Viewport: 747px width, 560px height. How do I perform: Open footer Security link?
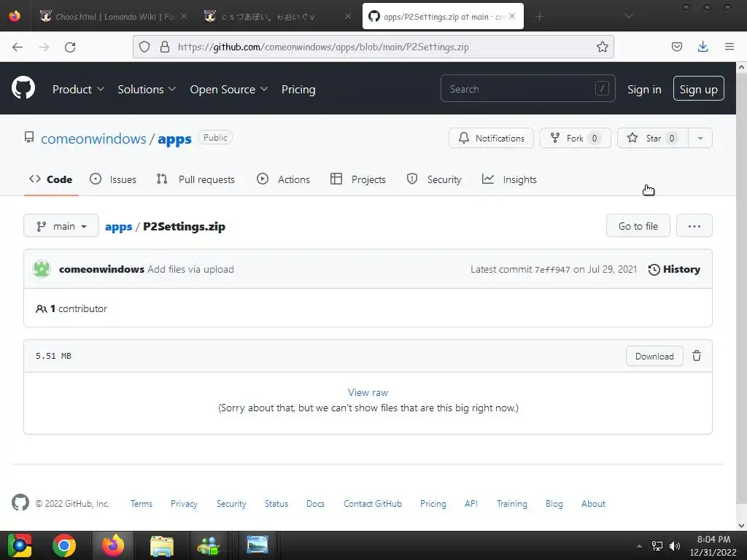tap(231, 503)
